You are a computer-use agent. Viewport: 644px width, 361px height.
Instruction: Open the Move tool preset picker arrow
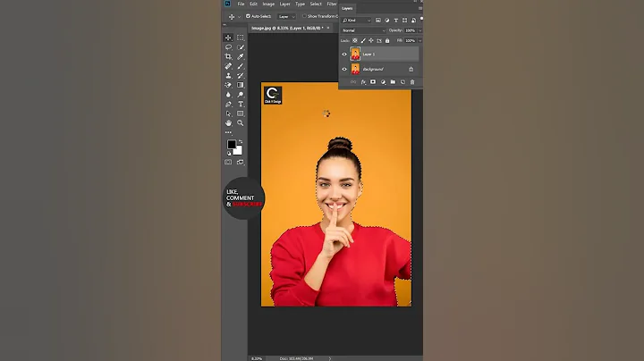(239, 17)
